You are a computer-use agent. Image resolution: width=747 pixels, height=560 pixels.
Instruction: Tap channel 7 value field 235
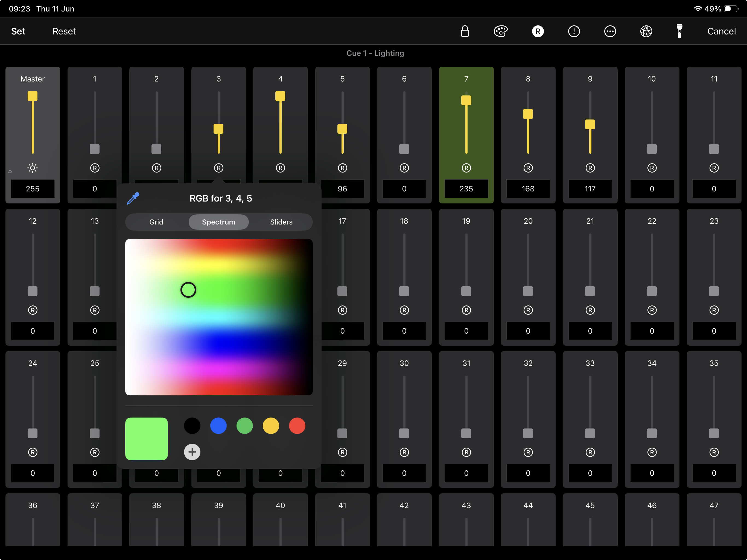point(466,188)
